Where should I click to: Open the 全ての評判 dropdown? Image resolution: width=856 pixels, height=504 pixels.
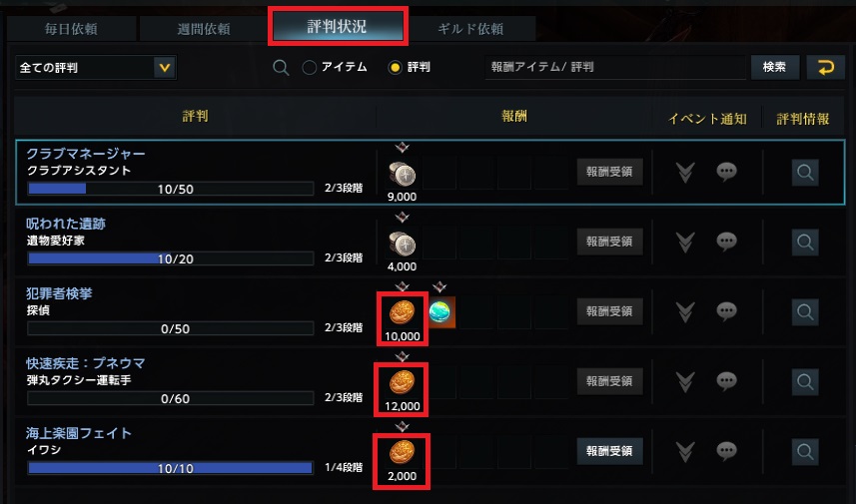(x=96, y=68)
